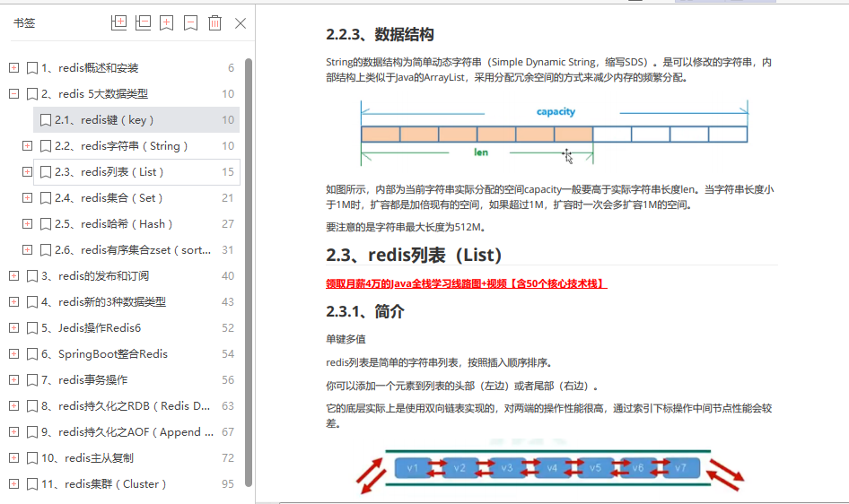This screenshot has height=504, width=849.
Task: Click the remove bookmark (minus) icon
Action: coord(190,22)
